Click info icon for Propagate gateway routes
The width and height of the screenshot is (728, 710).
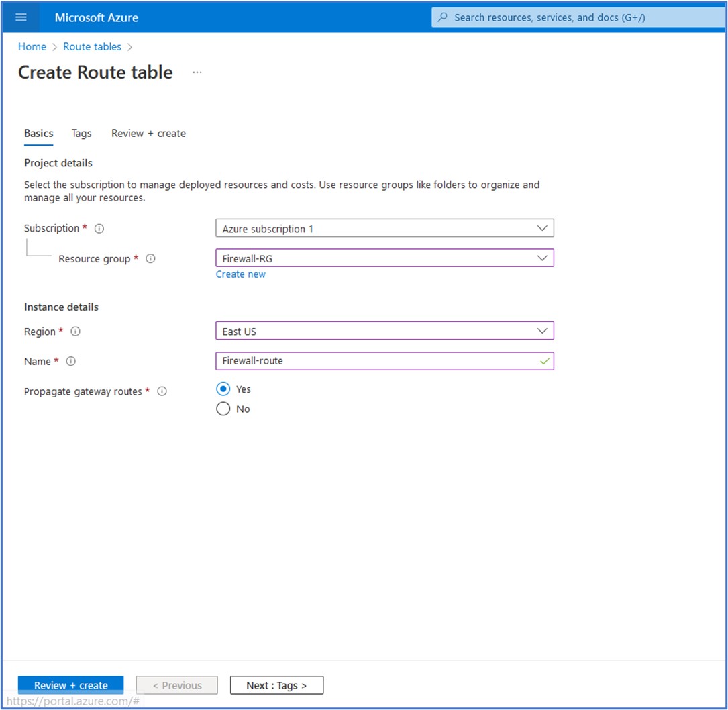162,391
